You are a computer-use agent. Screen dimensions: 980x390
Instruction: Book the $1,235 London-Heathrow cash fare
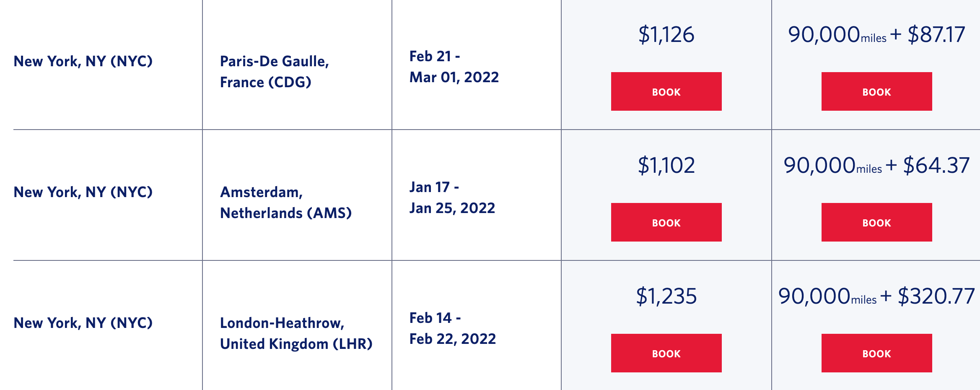666,353
